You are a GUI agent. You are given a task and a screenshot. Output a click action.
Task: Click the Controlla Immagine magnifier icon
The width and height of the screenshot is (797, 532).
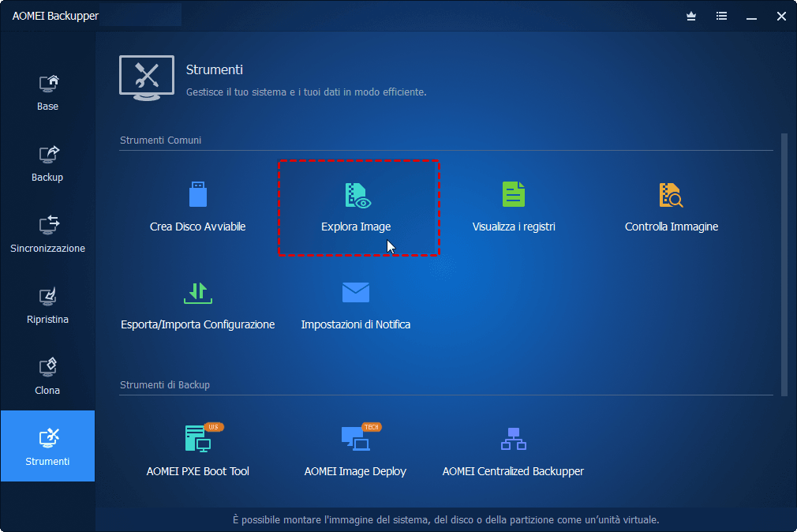coord(671,195)
